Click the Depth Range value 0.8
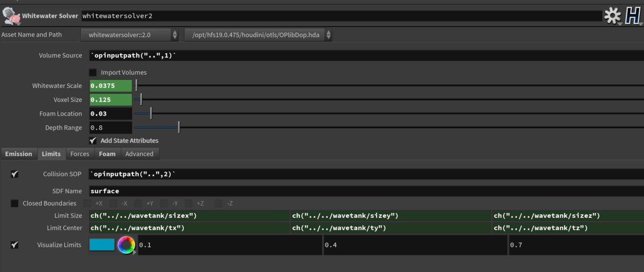 [111, 127]
